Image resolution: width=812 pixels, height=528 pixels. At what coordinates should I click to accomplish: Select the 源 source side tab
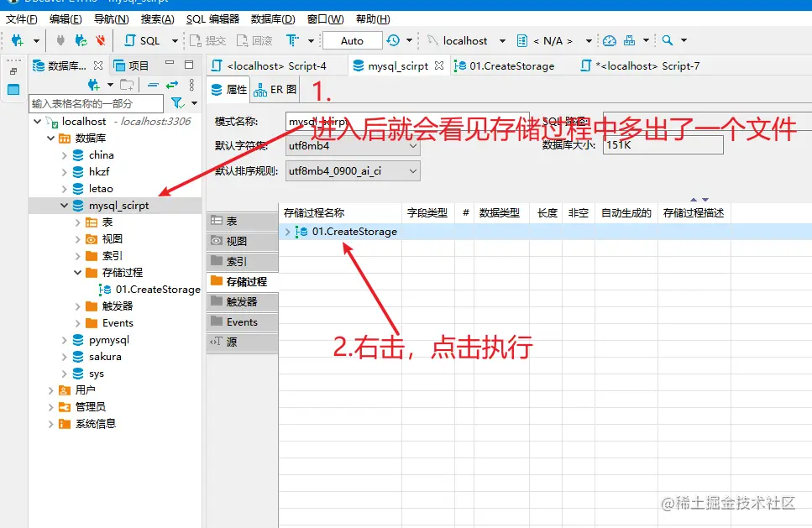pos(243,342)
